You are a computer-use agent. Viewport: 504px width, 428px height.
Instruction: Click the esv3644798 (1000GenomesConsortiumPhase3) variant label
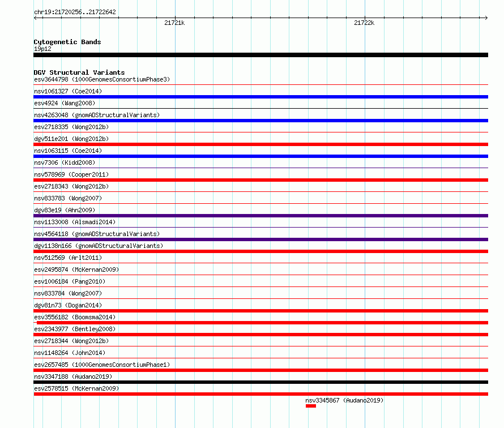[102, 79]
